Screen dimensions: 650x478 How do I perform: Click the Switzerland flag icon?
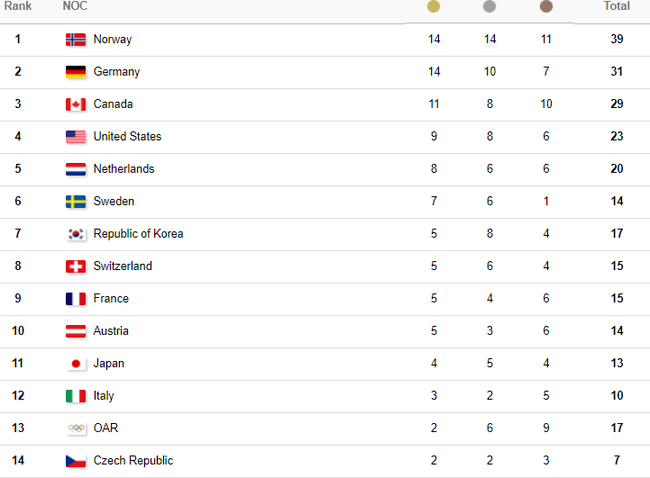tap(76, 266)
